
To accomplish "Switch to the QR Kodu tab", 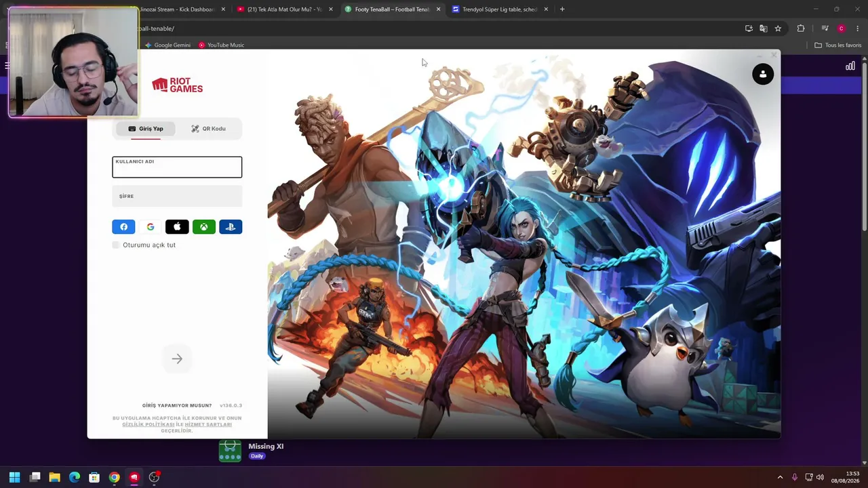I will click(x=208, y=129).
